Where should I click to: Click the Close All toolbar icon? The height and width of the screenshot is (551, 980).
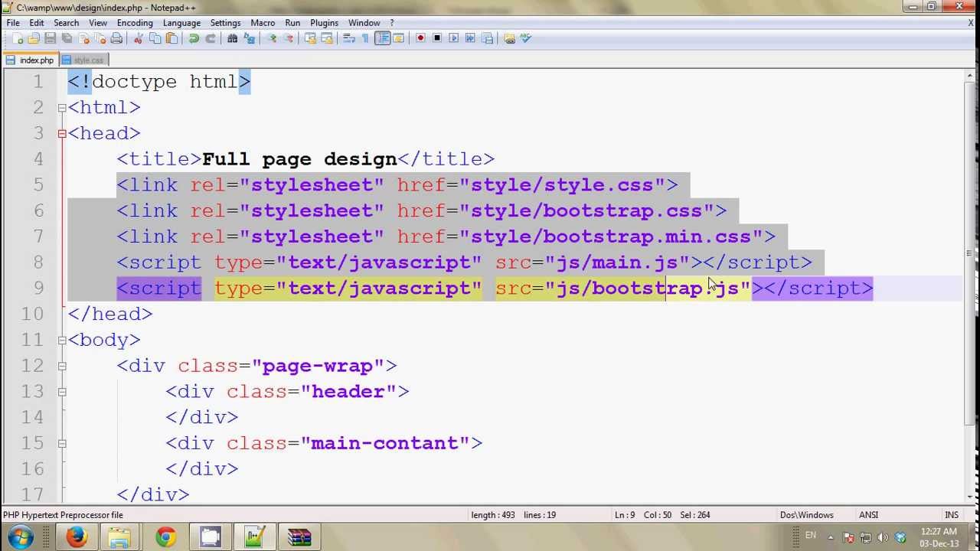click(x=100, y=38)
